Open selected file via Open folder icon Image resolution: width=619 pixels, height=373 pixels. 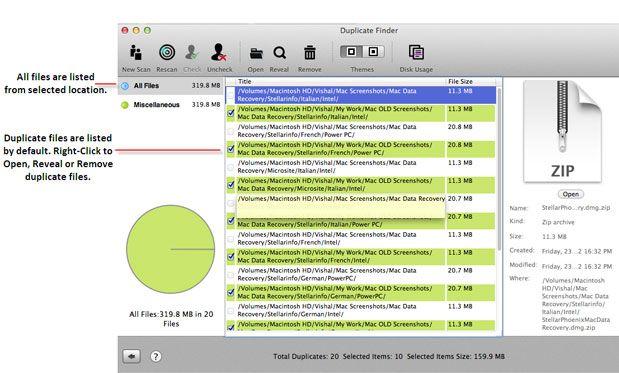pos(256,53)
